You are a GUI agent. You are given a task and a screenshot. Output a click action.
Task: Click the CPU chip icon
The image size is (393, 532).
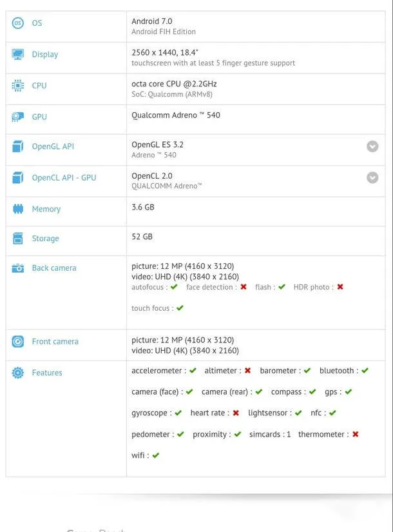[x=18, y=86]
